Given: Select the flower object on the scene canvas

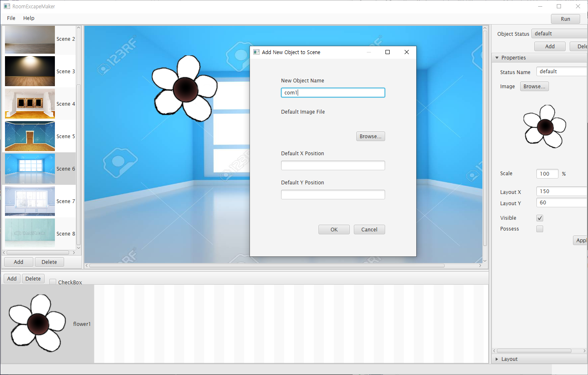Looking at the screenshot, I should click(x=185, y=88).
